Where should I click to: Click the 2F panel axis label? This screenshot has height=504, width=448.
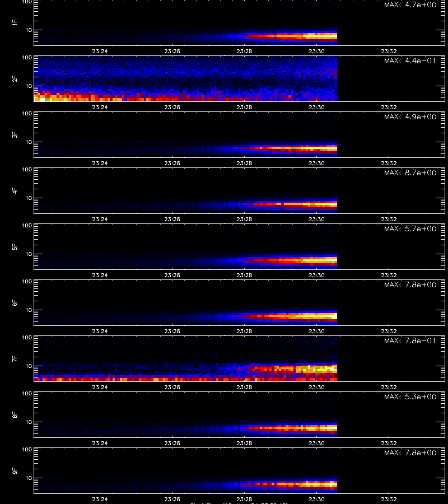15,79
